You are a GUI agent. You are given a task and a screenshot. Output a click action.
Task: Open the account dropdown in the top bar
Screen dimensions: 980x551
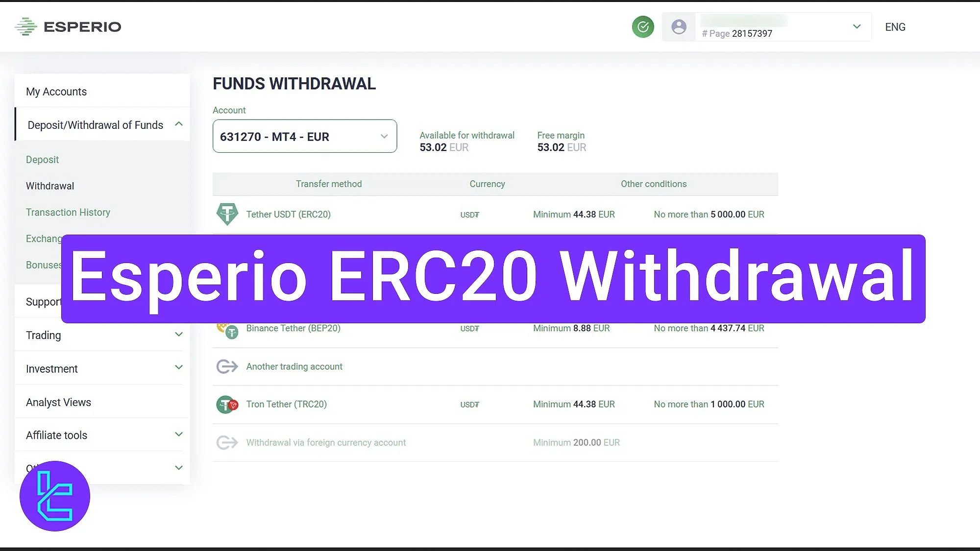coord(857,26)
